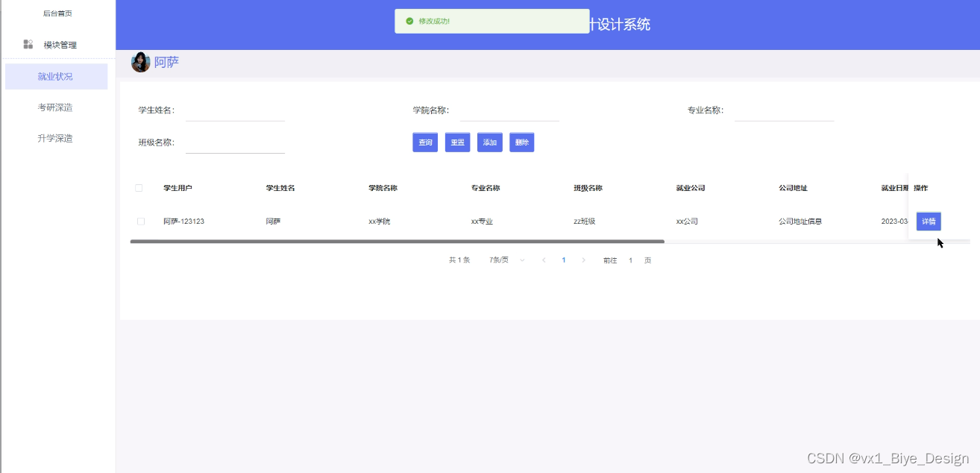Click the 班级名称 column header
The width and height of the screenshot is (980, 473).
(x=588, y=188)
